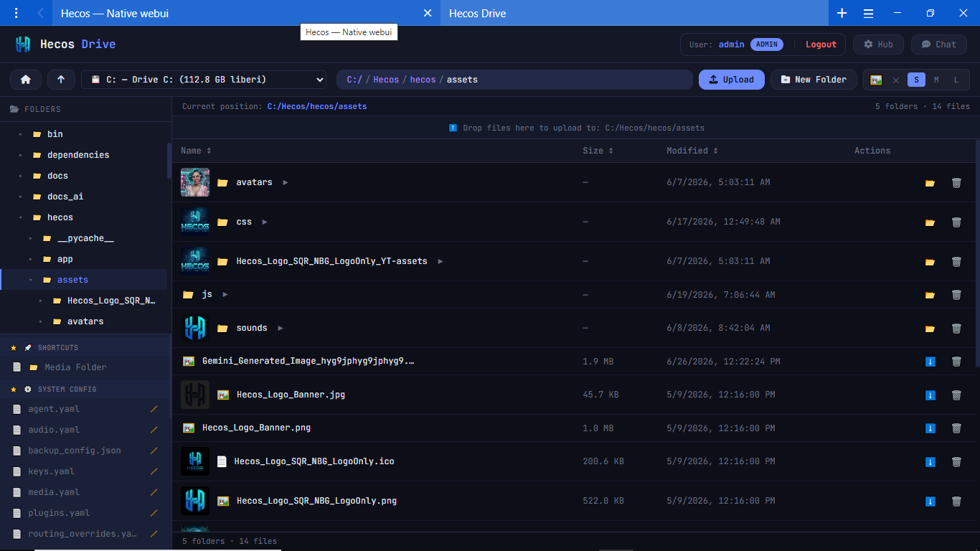This screenshot has width=980, height=551.
Task: Create a New Folder
Action: tap(814, 80)
